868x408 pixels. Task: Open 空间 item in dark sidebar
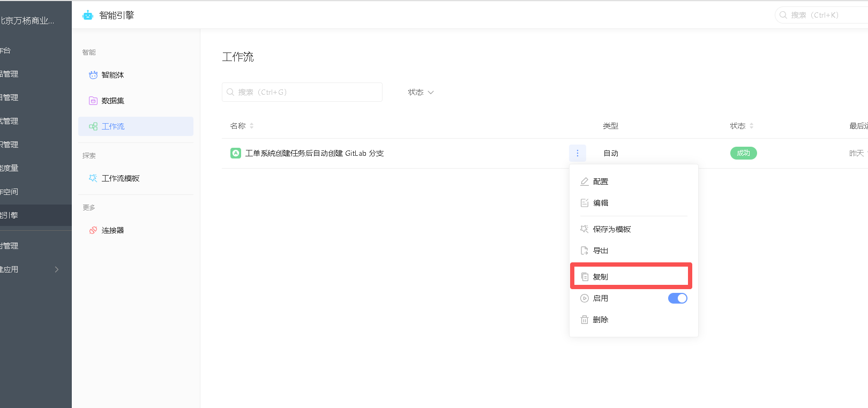click(x=36, y=192)
